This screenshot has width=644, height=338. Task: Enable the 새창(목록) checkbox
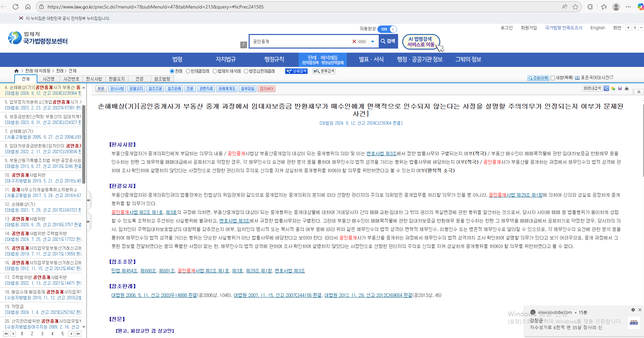(553, 78)
